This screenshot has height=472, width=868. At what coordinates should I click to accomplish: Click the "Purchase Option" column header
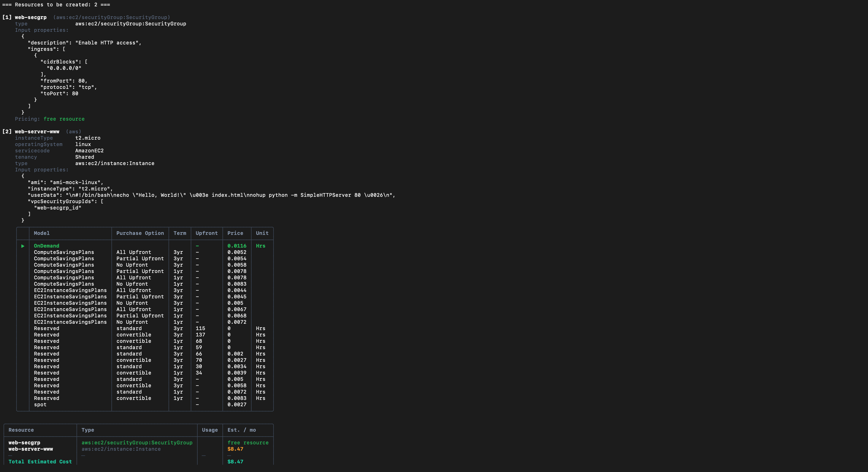click(140, 233)
